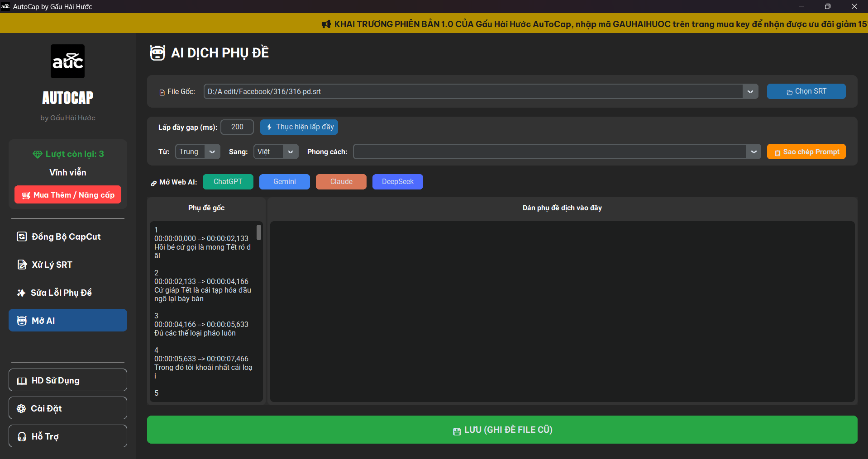Open DeepSeek web AI
The image size is (868, 459).
[398, 182]
